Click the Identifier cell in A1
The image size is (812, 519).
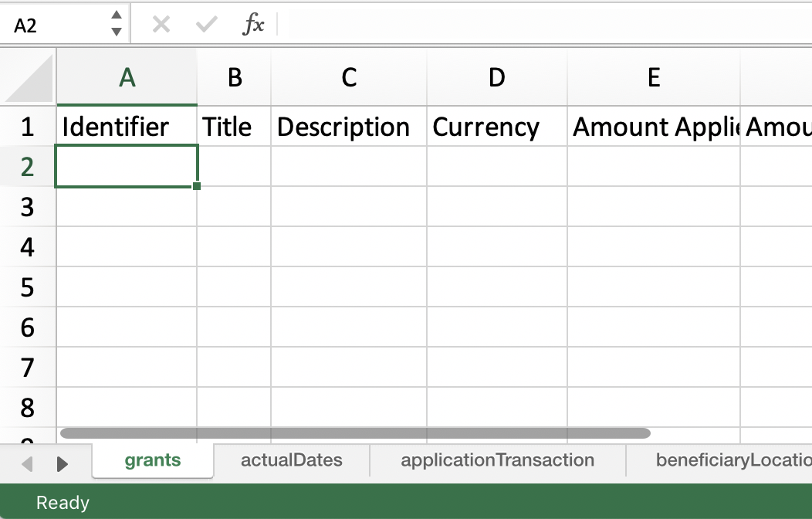[127, 127]
